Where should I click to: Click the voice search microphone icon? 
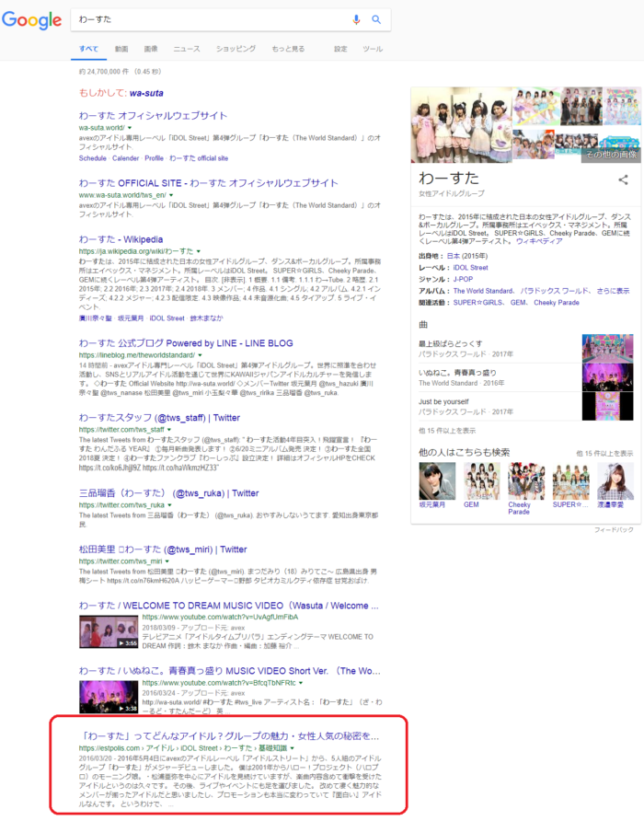356,19
